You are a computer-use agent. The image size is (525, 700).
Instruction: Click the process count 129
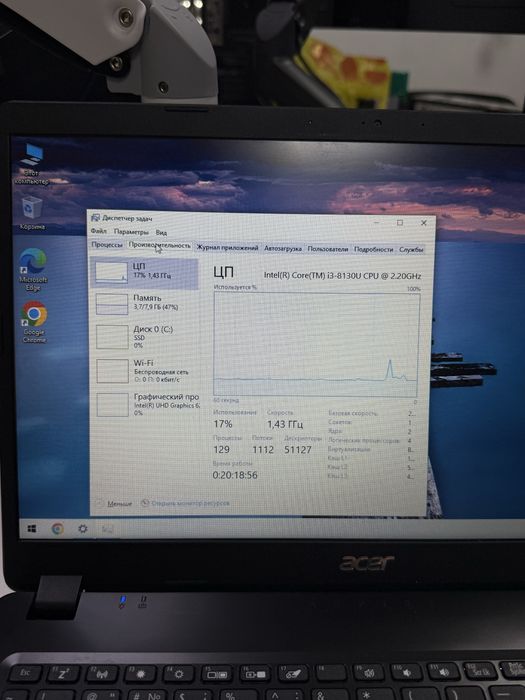click(221, 450)
